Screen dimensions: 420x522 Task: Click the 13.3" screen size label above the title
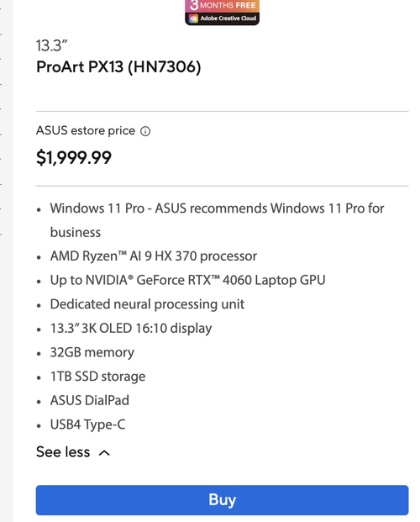(51, 45)
